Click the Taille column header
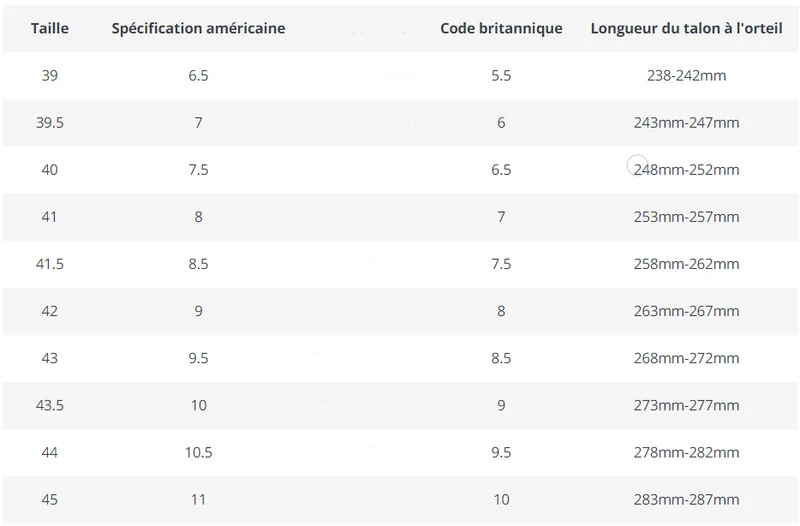The width and height of the screenshot is (800, 526). [49, 28]
